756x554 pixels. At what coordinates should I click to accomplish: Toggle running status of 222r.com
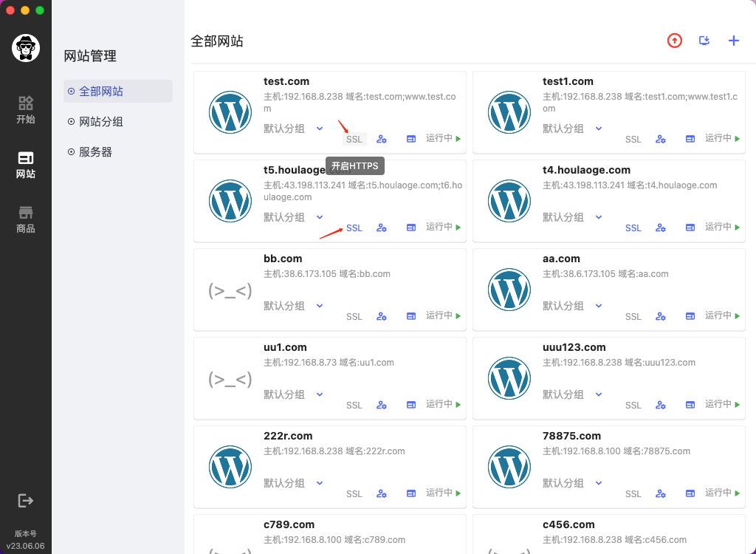[x=443, y=493]
